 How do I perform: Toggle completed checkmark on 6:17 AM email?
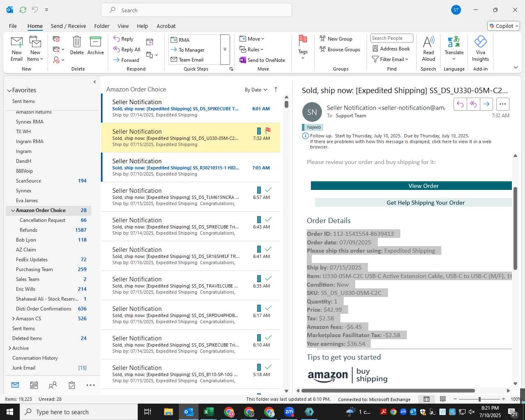(268, 308)
